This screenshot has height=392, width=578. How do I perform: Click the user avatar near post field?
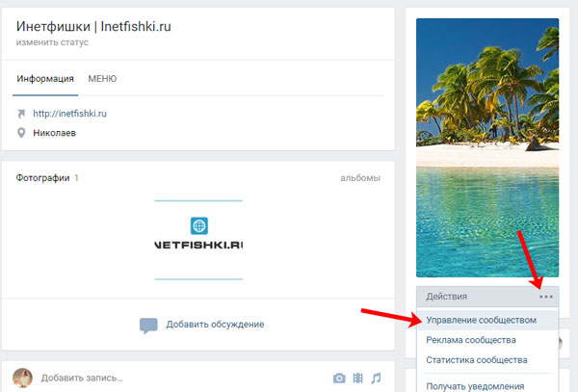coord(22,378)
